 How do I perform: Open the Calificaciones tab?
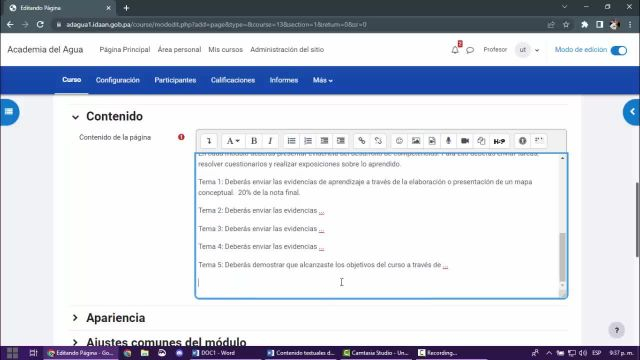233,80
